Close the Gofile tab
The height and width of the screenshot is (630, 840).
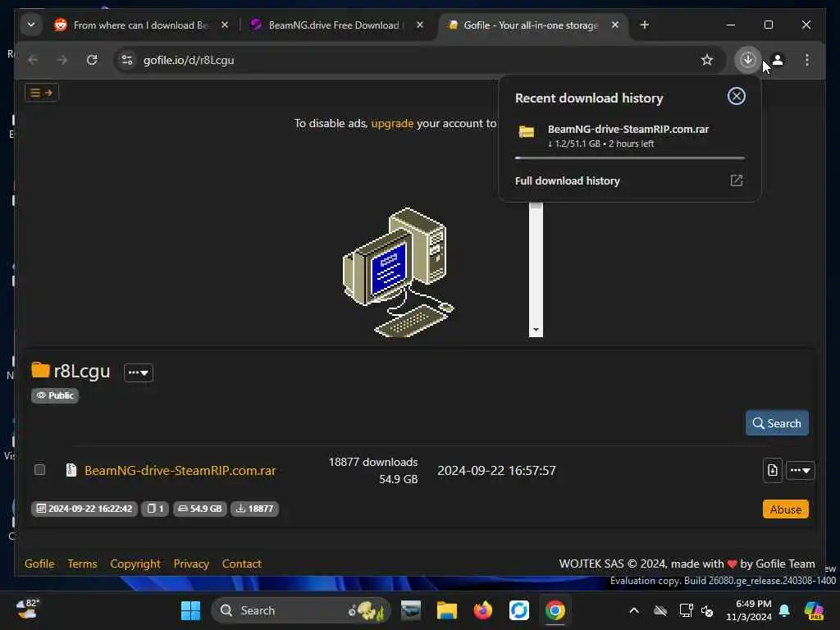pyautogui.click(x=615, y=25)
